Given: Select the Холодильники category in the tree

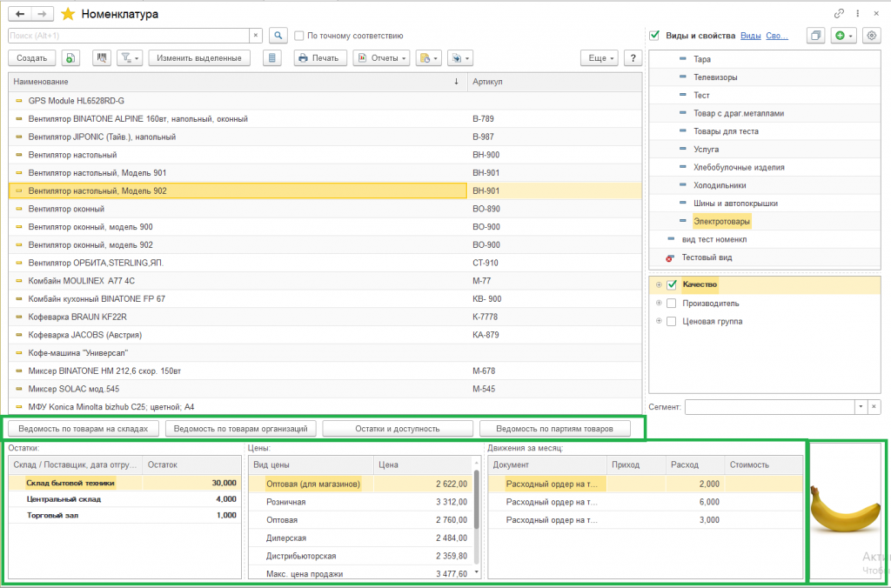Looking at the screenshot, I should [x=719, y=185].
